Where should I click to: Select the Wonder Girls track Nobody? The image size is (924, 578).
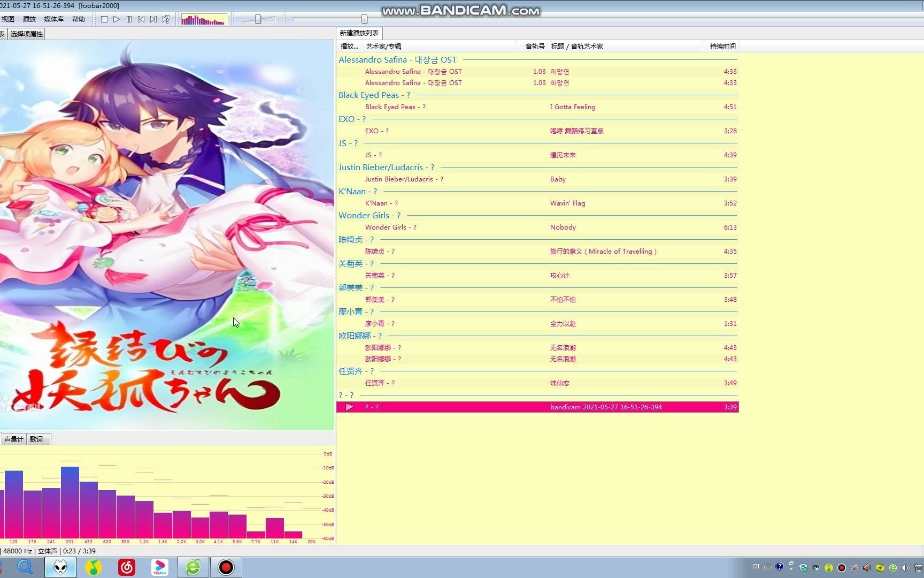[x=537, y=227]
